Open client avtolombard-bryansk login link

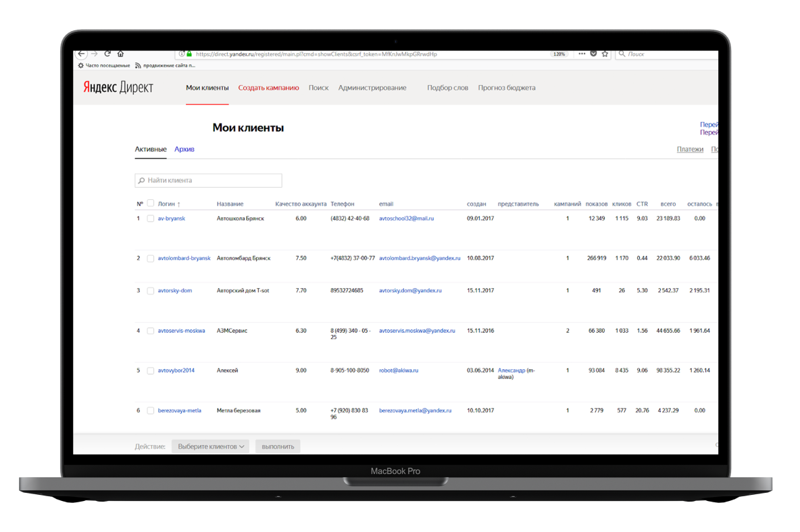click(184, 258)
